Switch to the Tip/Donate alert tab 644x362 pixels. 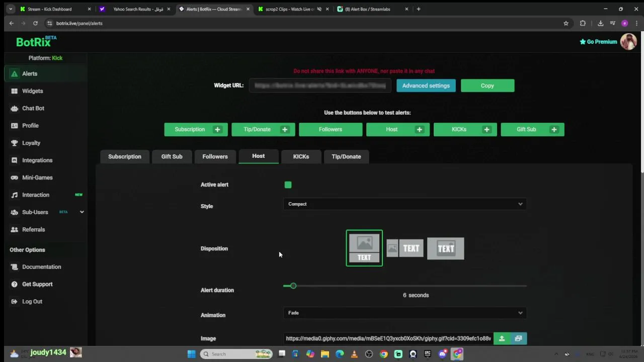(346, 157)
